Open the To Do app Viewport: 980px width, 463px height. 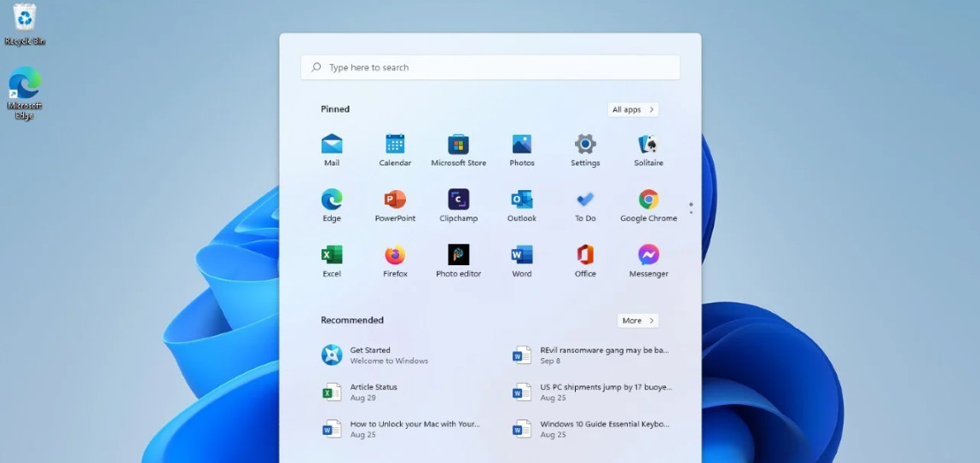(585, 205)
